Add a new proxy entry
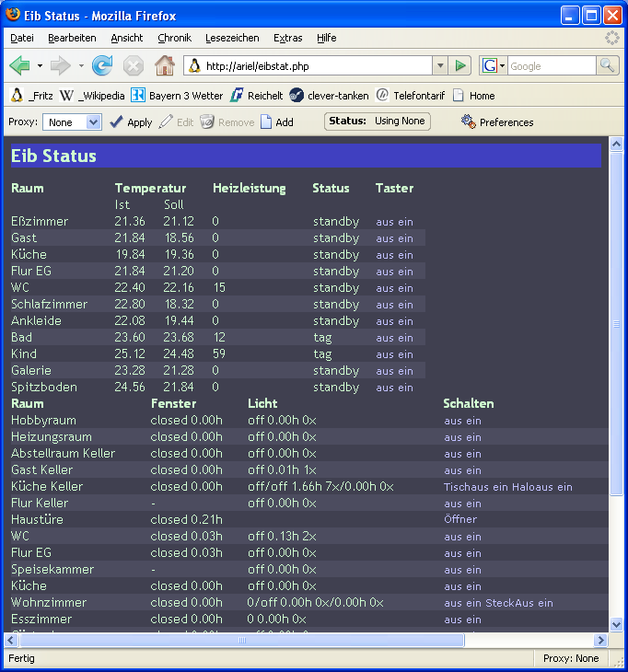This screenshot has width=628, height=672. pyautogui.click(x=276, y=122)
